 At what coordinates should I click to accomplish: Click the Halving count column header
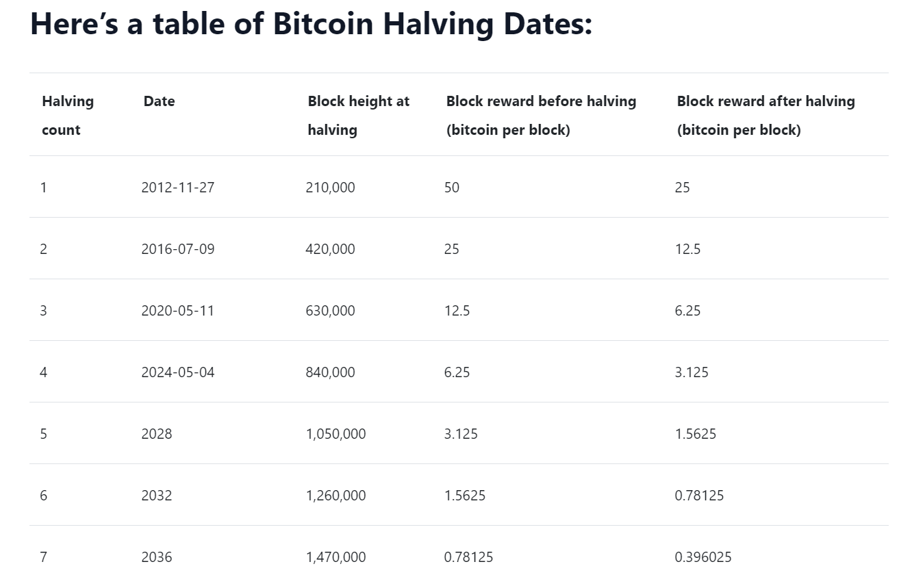click(x=67, y=115)
